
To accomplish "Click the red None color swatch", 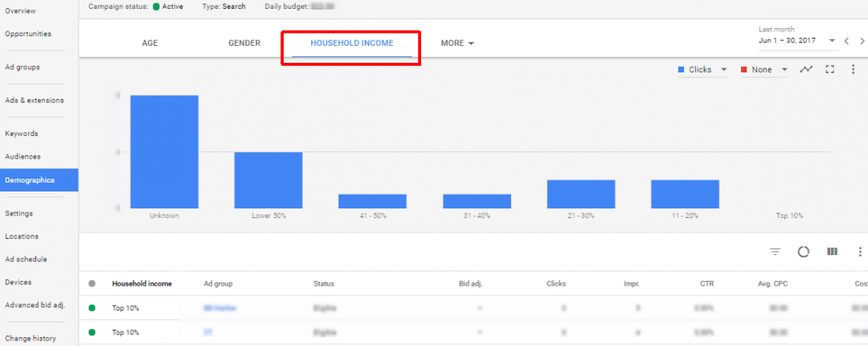I will tap(744, 70).
